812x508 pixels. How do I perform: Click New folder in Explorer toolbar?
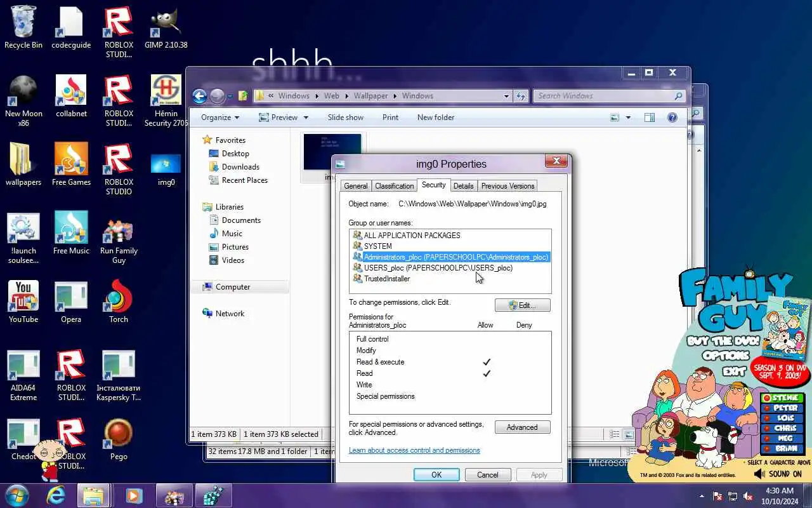pos(436,117)
